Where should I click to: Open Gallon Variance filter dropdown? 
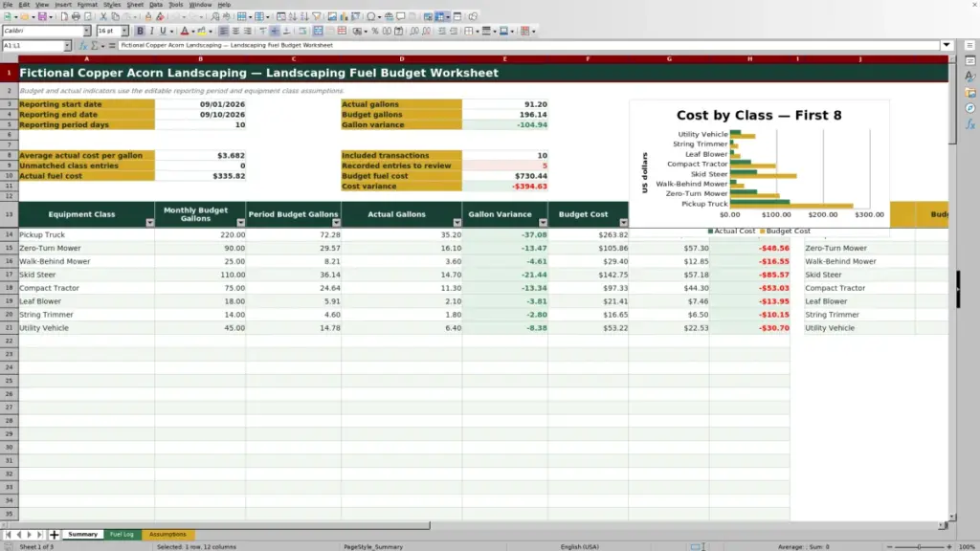pos(544,223)
